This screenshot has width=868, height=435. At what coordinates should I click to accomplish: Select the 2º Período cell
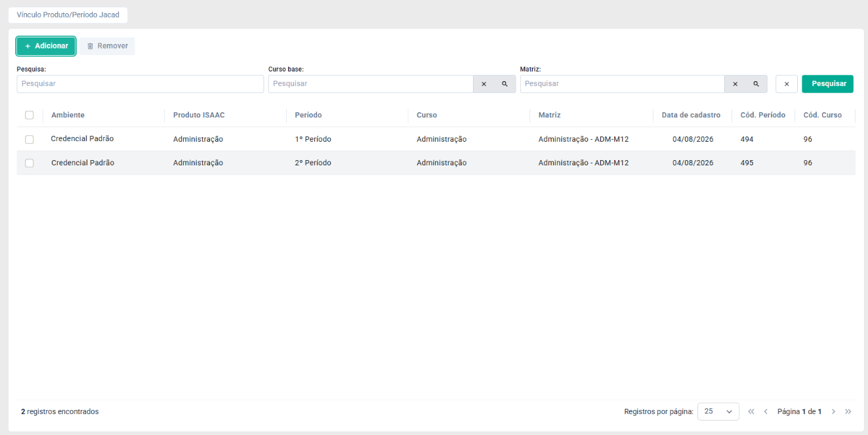point(313,163)
